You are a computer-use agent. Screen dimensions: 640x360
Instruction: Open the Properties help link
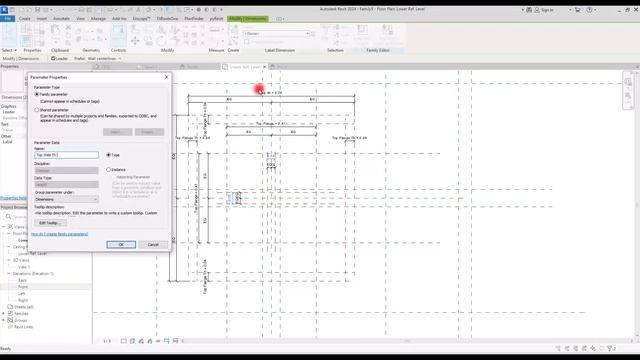click(x=13, y=198)
